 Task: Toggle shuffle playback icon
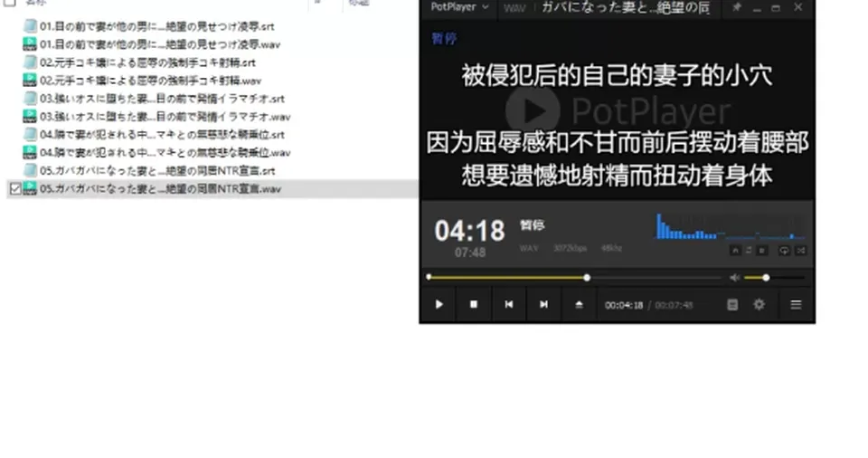click(x=800, y=251)
